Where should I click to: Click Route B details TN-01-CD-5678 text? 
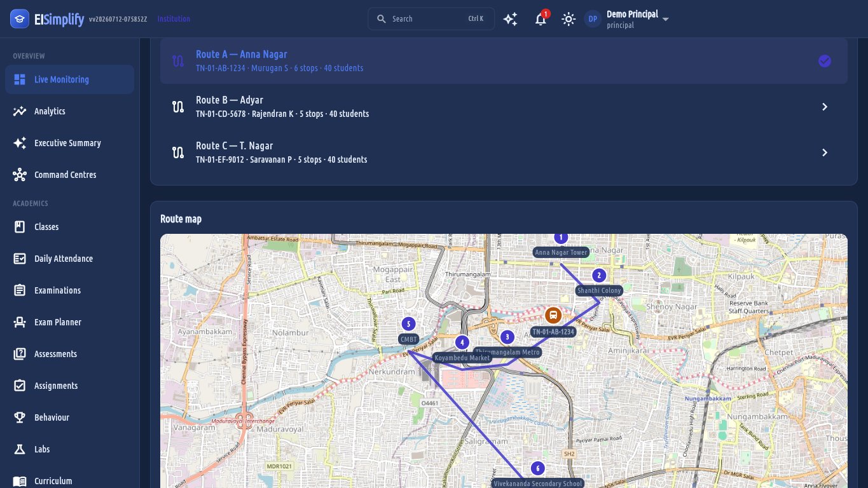tap(282, 114)
